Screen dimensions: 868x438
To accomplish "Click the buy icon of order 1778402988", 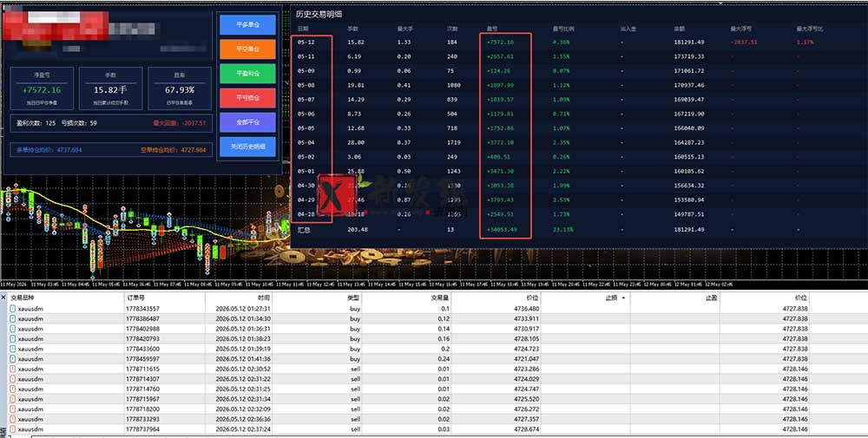I will point(13,329).
